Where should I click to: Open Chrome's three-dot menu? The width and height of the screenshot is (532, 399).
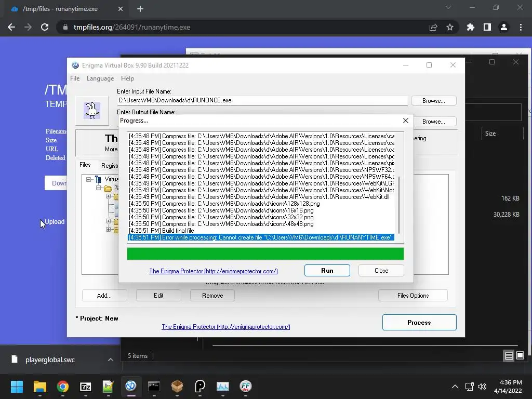point(521,27)
